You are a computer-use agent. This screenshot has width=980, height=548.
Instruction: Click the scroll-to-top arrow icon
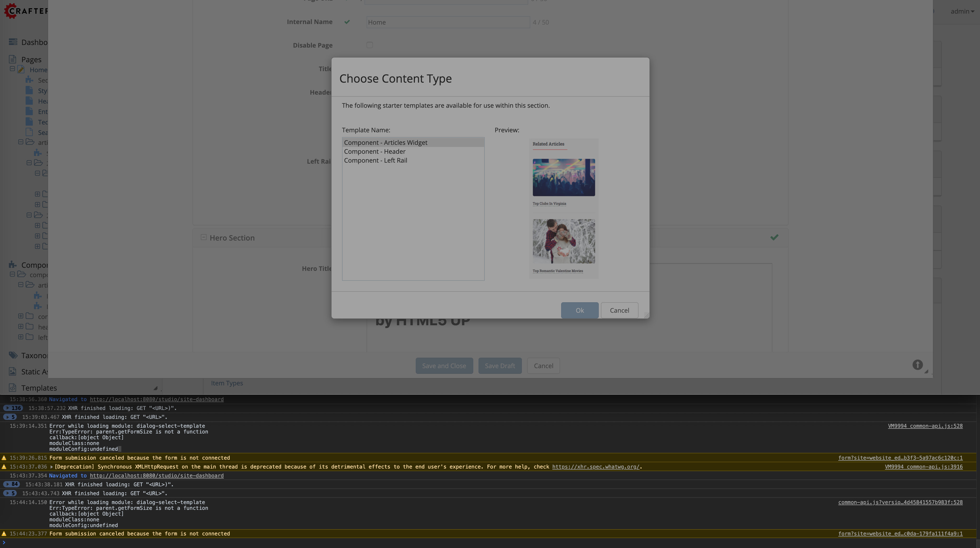(x=917, y=365)
